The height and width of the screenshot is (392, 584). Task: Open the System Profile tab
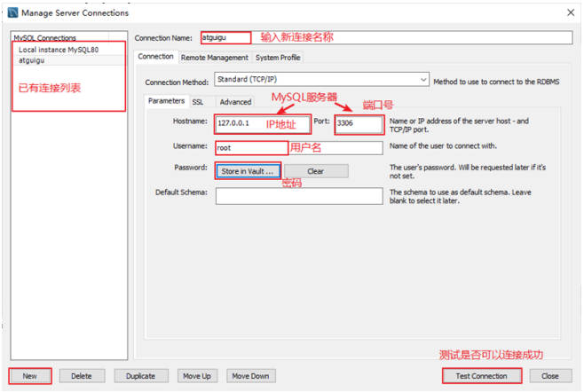pos(278,58)
